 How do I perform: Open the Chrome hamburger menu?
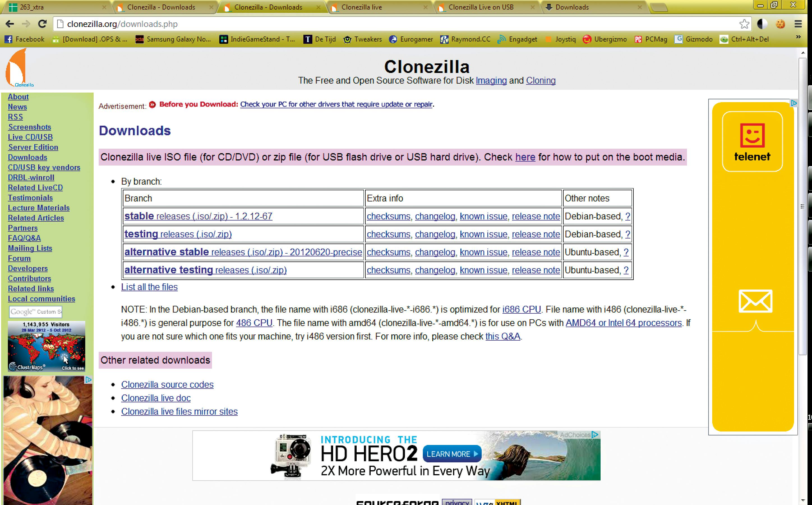coord(798,24)
